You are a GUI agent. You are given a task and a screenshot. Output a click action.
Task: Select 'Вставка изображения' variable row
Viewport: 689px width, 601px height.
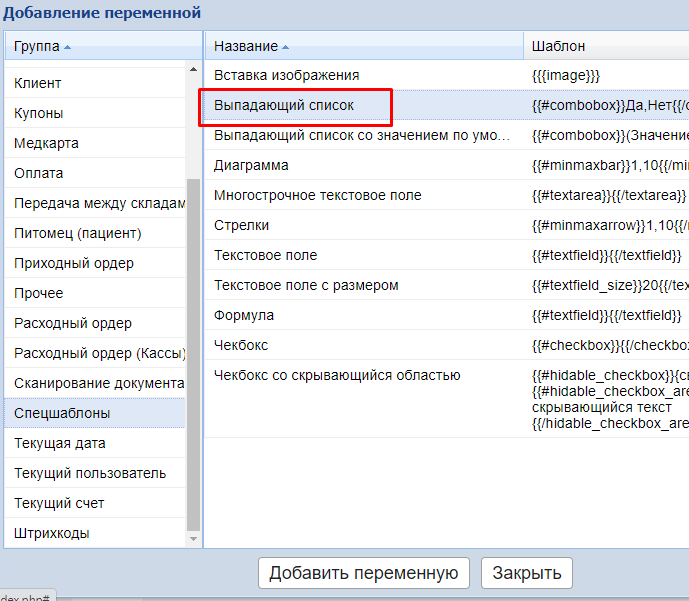pyautogui.click(x=287, y=75)
